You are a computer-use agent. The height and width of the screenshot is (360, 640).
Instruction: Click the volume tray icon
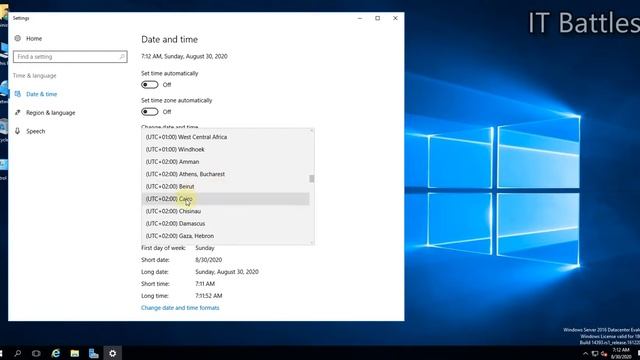tap(604, 353)
